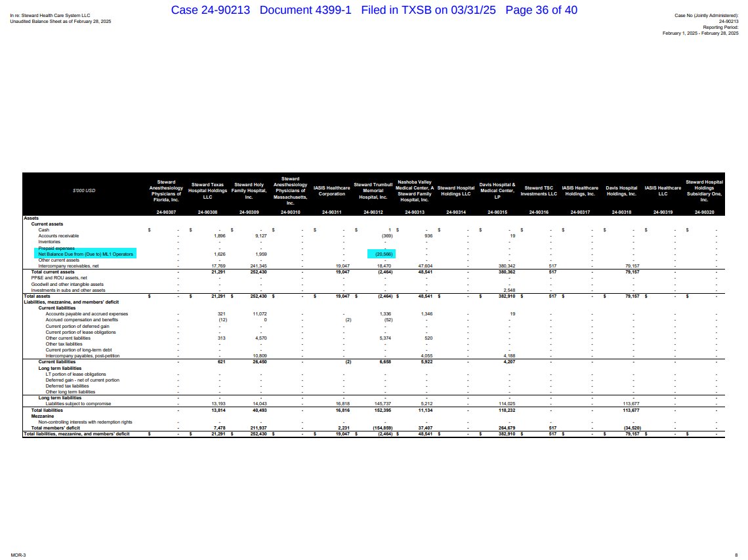Click the 'Accounts receivable' row label
The height and width of the screenshot is (560, 748).
point(58,236)
